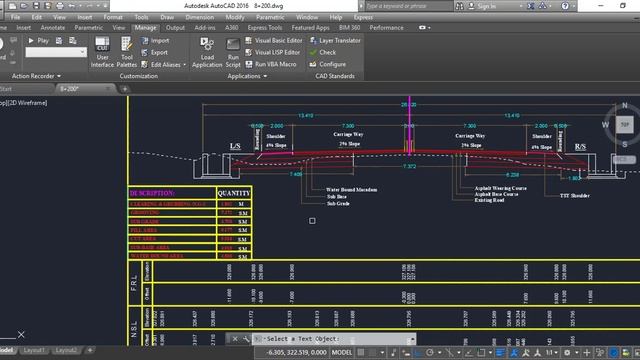Click the New drawing icon in quick access toolbar
Image resolution: width=640 pixels, height=360 pixels.
pyautogui.click(x=12, y=6)
